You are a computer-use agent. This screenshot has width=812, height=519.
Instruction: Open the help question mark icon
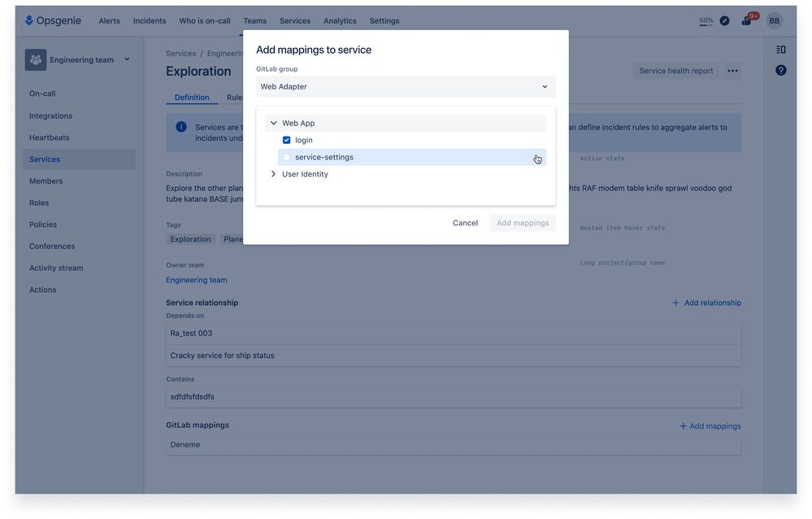tap(781, 71)
